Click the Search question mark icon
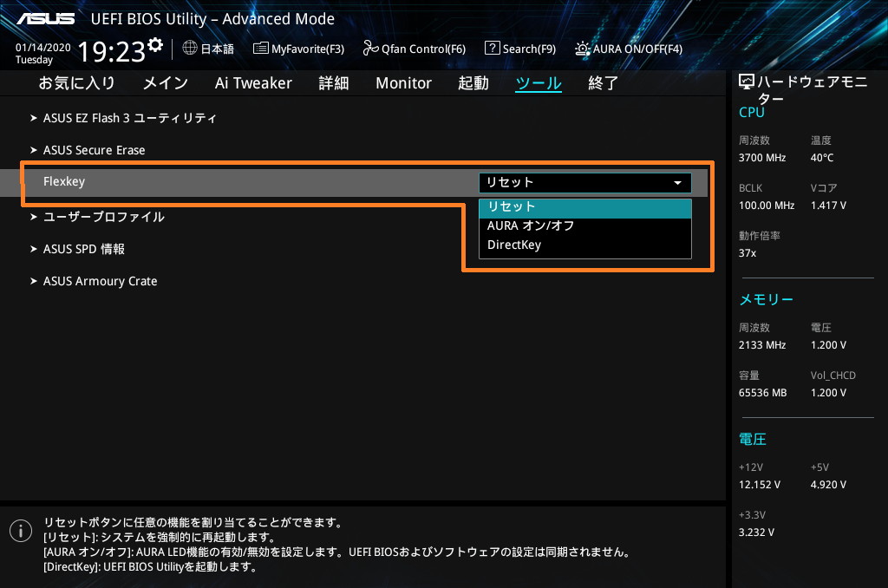The width and height of the screenshot is (888, 588). point(493,49)
